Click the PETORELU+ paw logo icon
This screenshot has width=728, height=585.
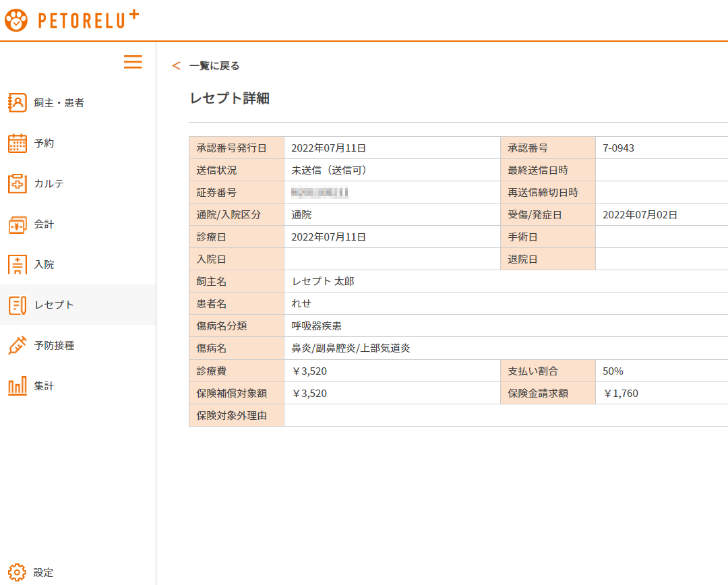[16, 20]
